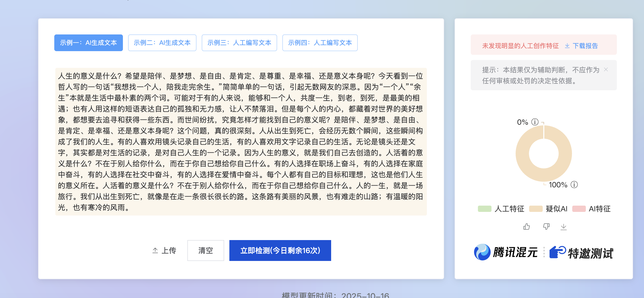Toggle AI特征 pink legend swatch
The image size is (644, 298).
(579, 209)
